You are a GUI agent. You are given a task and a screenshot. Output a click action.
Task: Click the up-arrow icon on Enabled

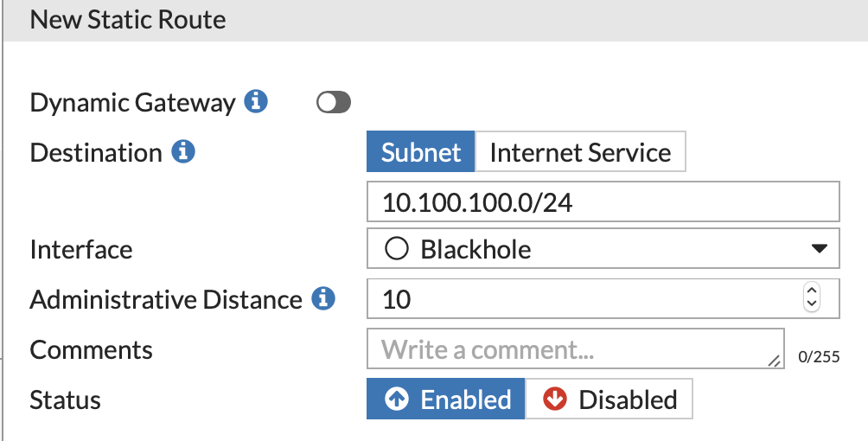pyautogui.click(x=397, y=400)
